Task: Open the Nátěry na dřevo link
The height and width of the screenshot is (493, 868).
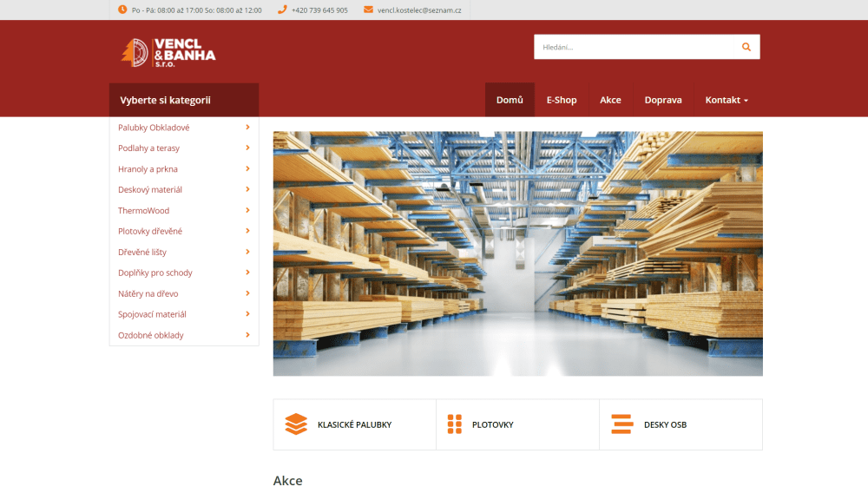Action: click(x=148, y=294)
